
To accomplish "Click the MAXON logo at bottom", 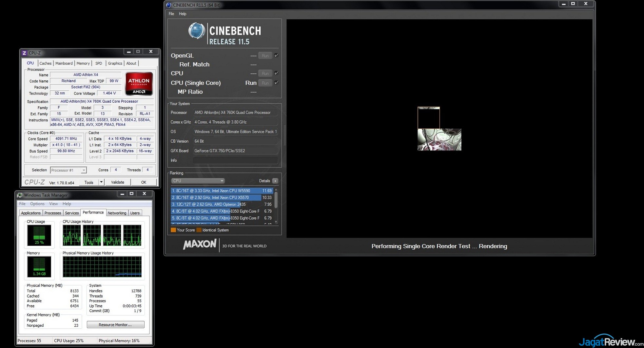I will click(200, 245).
